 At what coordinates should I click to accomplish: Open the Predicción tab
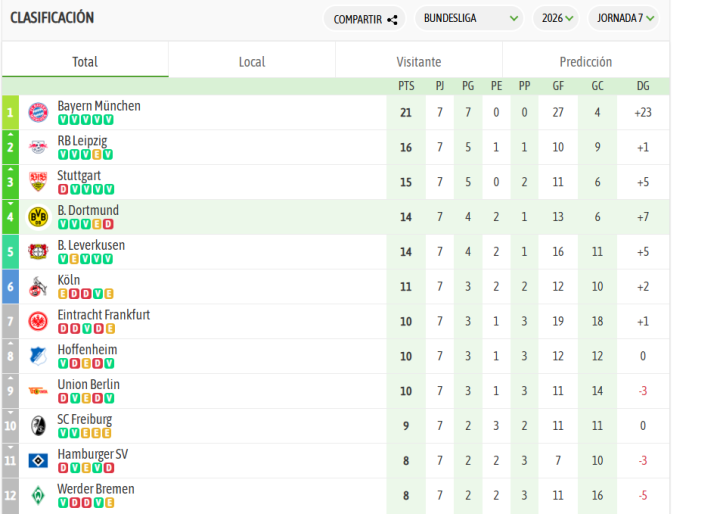coord(586,62)
